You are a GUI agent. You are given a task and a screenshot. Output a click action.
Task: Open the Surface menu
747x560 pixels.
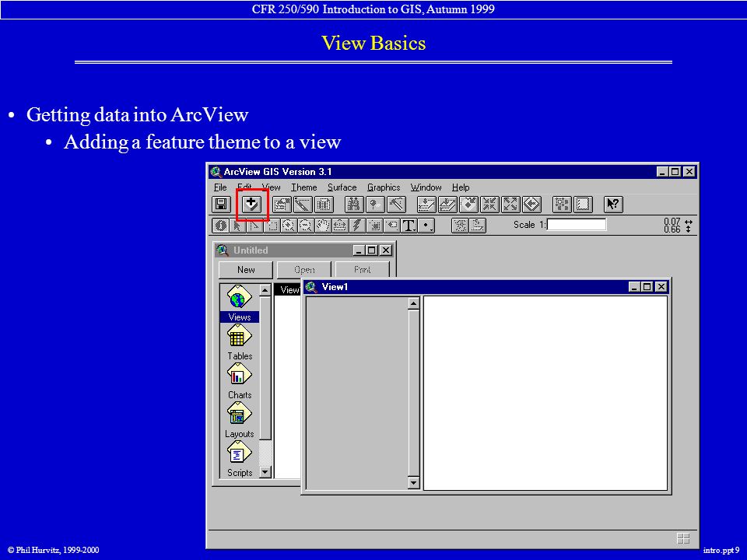pos(342,187)
